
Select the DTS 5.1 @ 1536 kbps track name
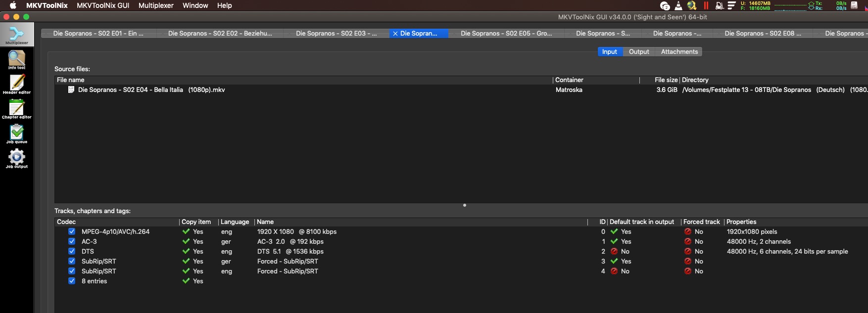[290, 251]
